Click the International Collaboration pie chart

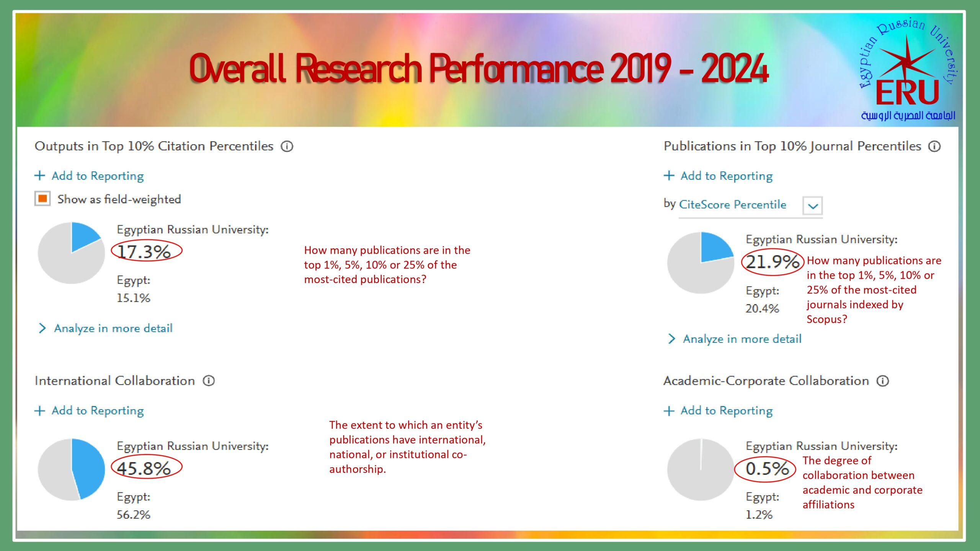click(71, 469)
